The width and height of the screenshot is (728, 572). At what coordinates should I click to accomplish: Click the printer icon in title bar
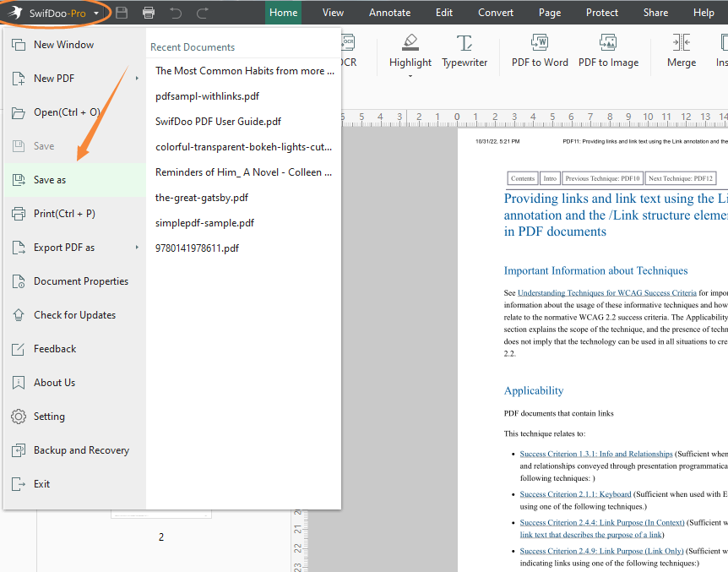click(149, 13)
